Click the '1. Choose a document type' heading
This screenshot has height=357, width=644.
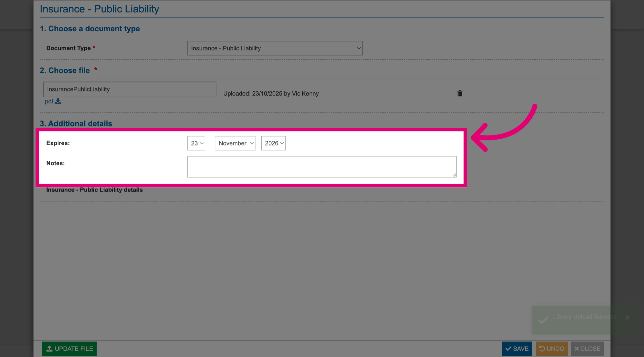click(x=90, y=29)
